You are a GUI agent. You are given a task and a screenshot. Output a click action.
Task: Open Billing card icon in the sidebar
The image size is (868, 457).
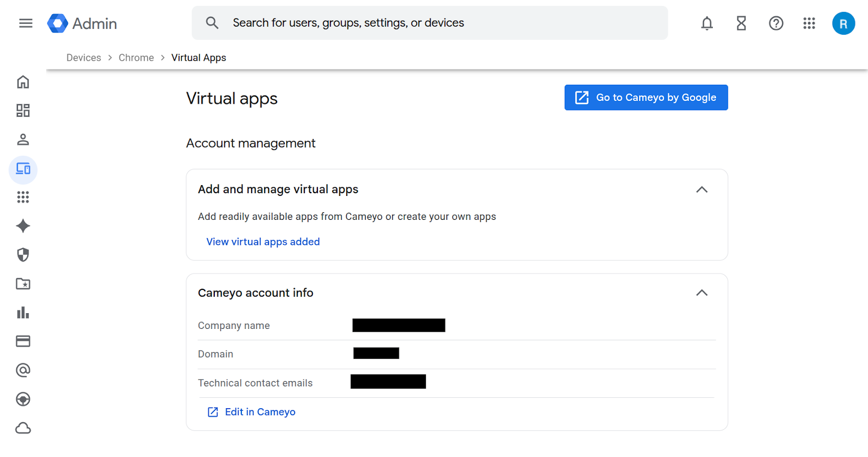23,341
